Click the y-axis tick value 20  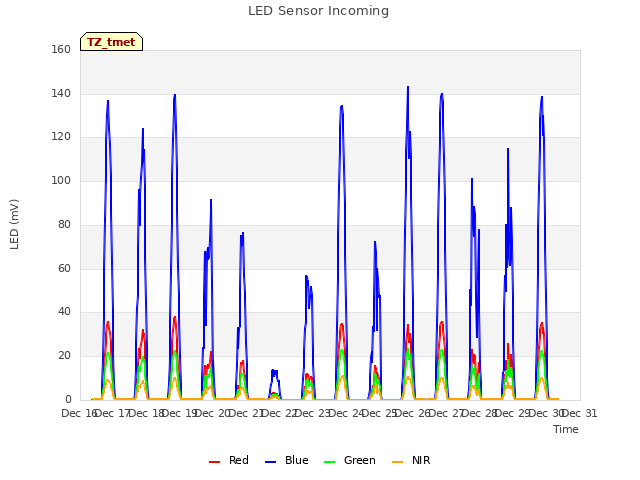[x=64, y=356]
